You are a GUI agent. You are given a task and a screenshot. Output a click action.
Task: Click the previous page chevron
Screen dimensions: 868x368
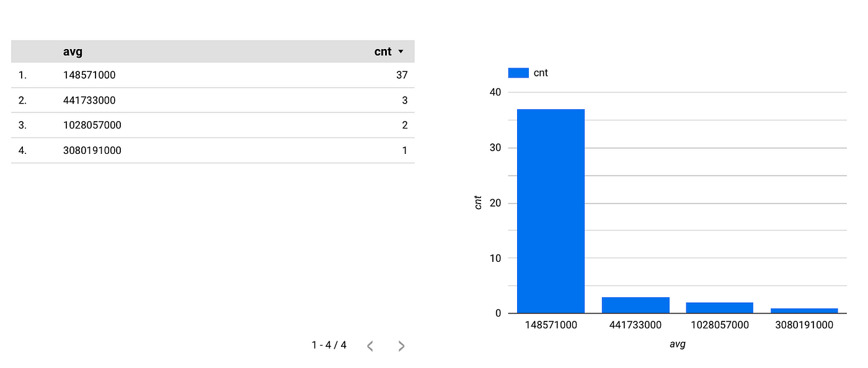[x=370, y=346]
